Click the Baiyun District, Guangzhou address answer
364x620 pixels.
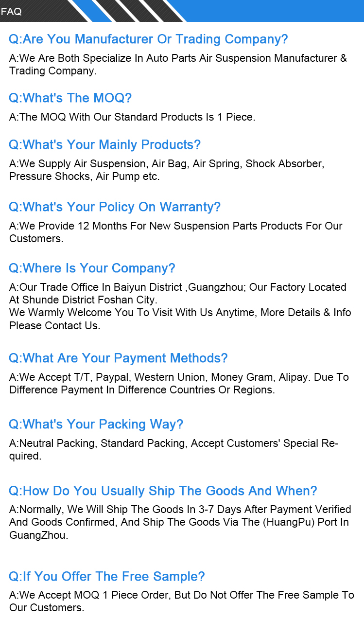coord(180,306)
